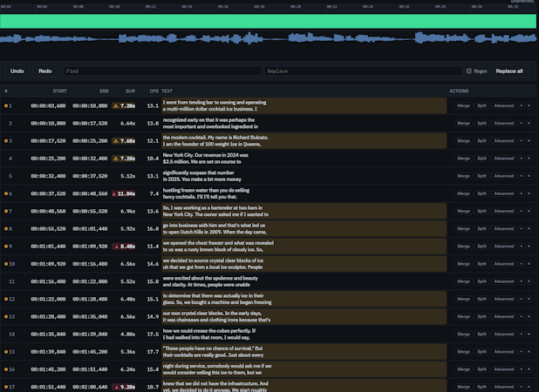Click end time 00:01:39,840 in row 14
The image size is (539, 392).
coord(90,334)
